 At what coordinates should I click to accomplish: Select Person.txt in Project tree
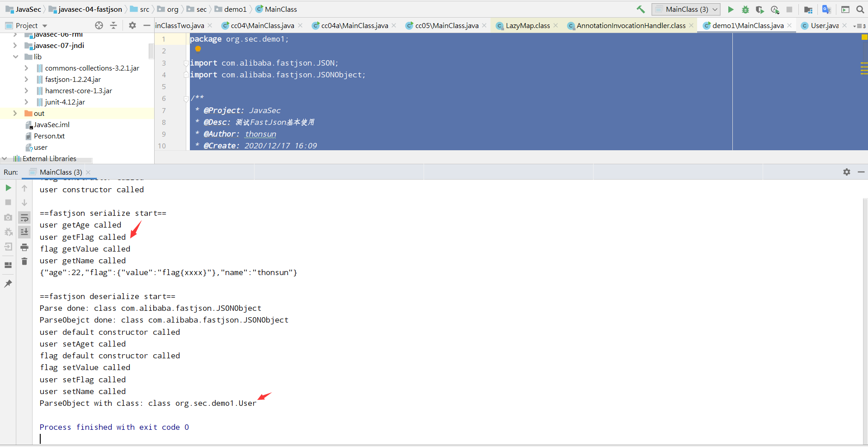(49, 136)
